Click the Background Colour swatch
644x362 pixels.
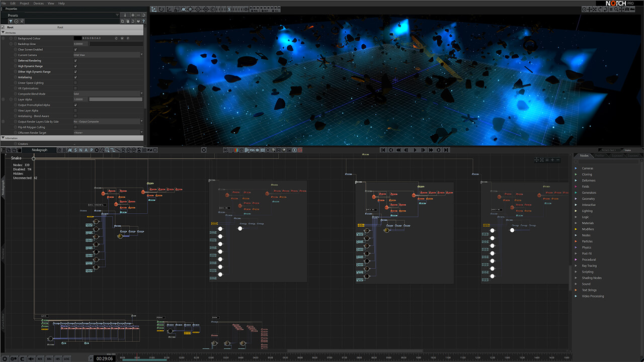tap(77, 38)
